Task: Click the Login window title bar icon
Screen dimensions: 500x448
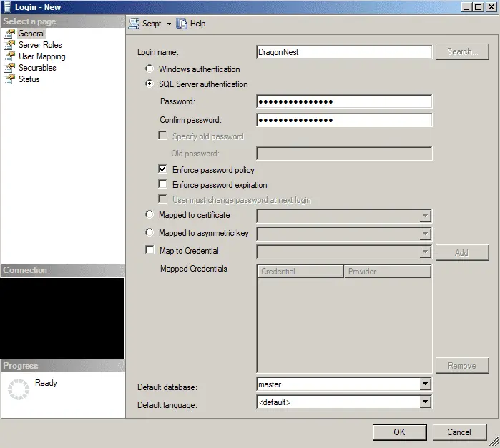Action: [x=7, y=7]
